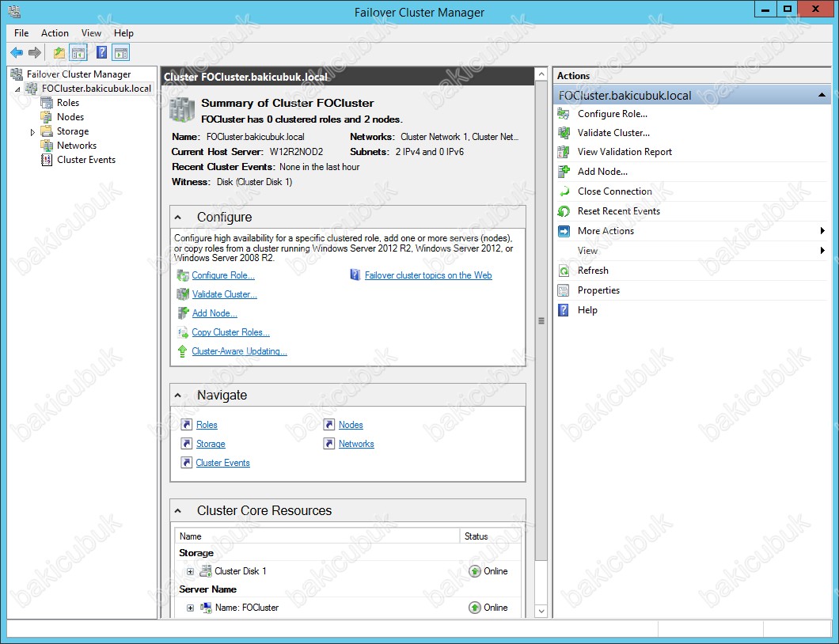839x644 pixels.
Task: Click Refresh text in Actions pane
Action: pos(593,271)
